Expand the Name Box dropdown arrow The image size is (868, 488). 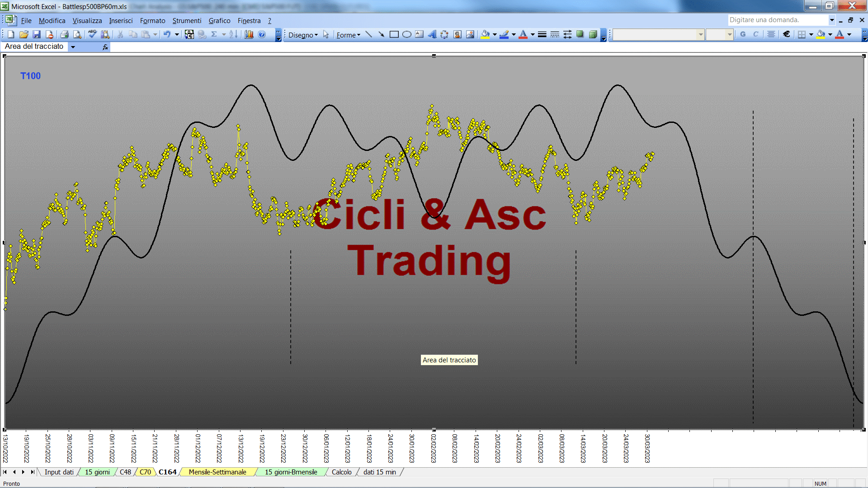coord(73,47)
